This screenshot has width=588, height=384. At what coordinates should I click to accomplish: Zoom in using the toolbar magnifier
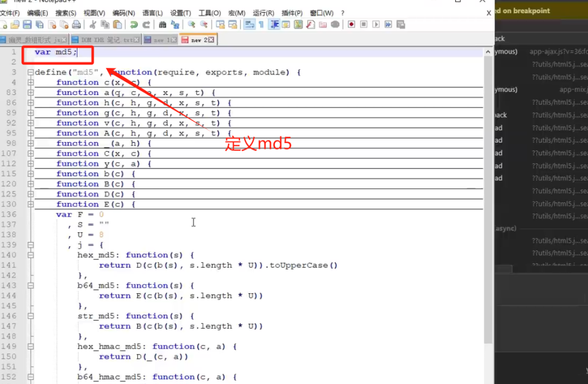point(191,25)
